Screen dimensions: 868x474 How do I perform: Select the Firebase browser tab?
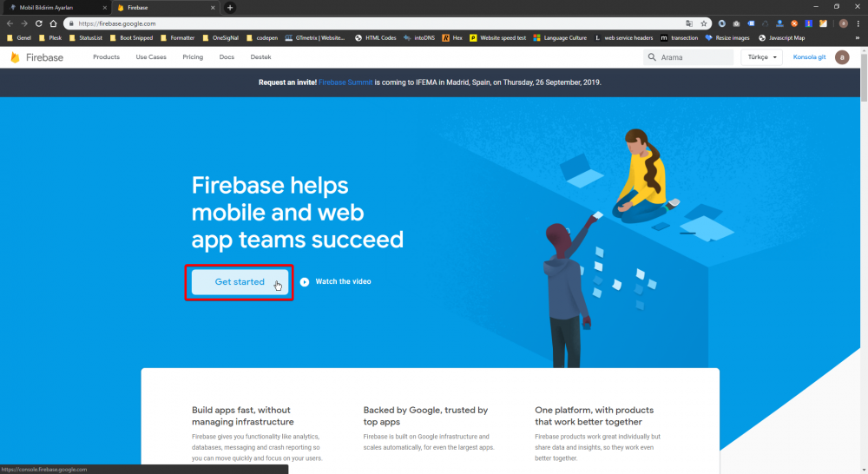[165, 8]
